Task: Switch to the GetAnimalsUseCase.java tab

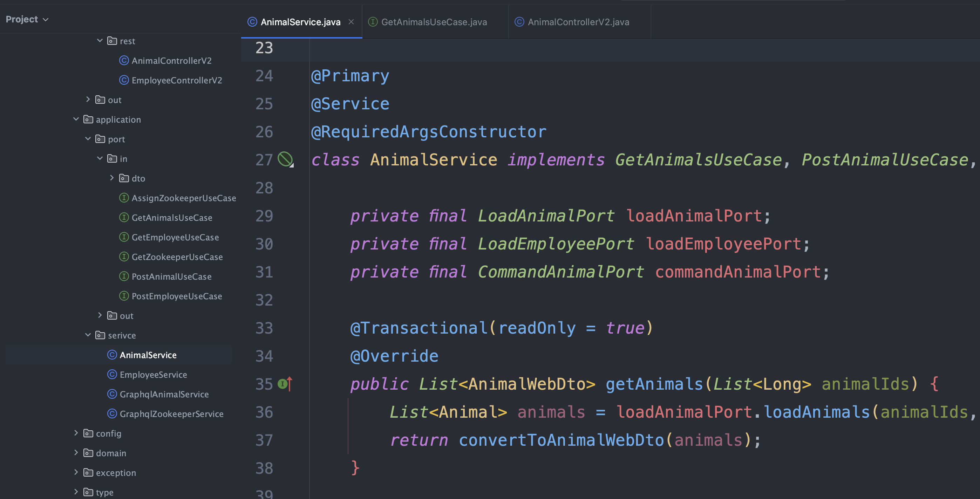Action: 434,22
